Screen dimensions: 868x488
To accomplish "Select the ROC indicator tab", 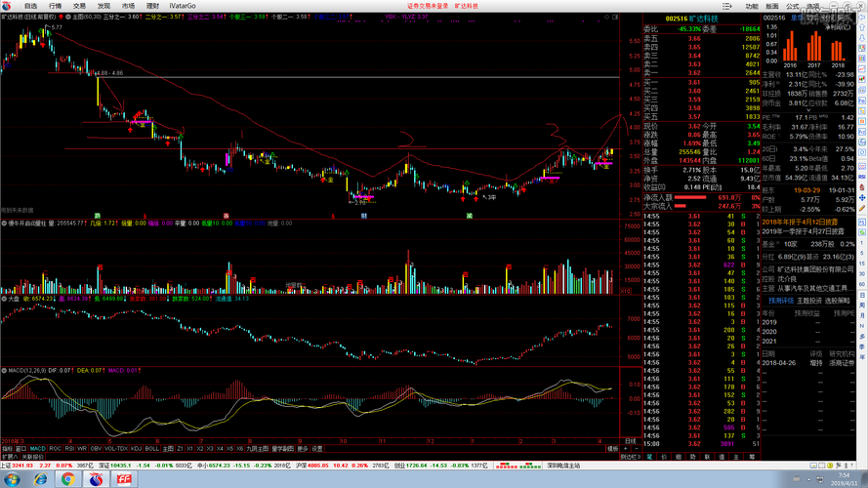I will 55,448.
